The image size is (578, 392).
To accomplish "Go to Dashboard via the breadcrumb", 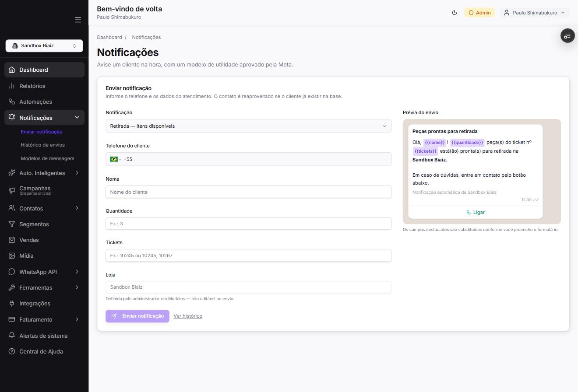I will click(x=109, y=37).
